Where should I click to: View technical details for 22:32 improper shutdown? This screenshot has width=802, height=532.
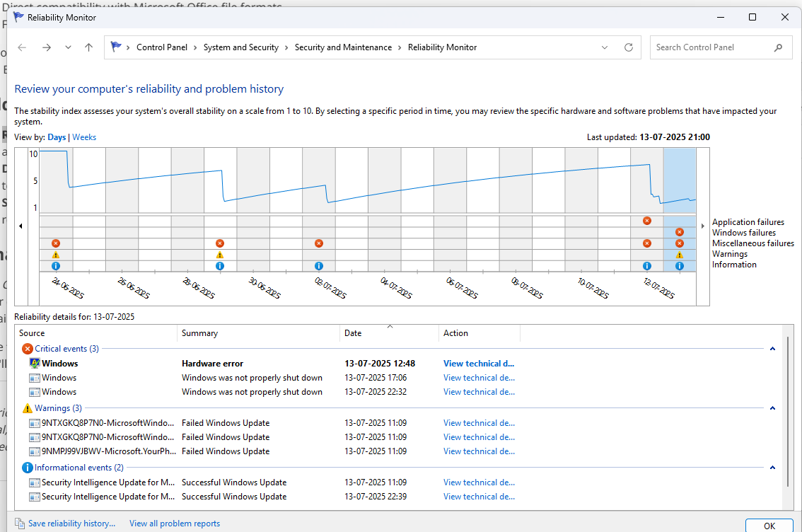[x=479, y=393]
